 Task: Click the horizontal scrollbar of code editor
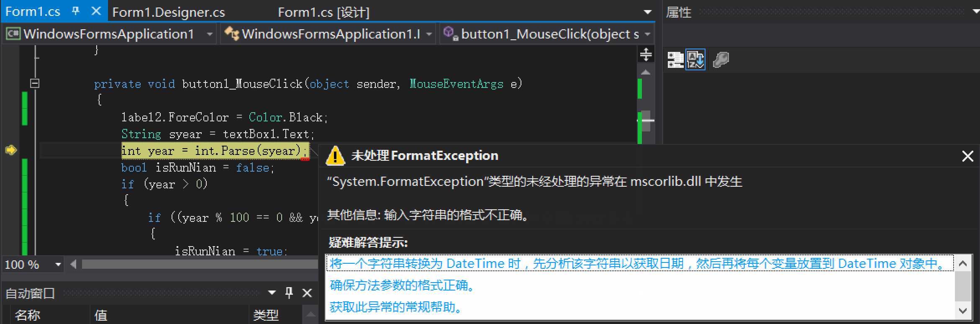pos(200,264)
